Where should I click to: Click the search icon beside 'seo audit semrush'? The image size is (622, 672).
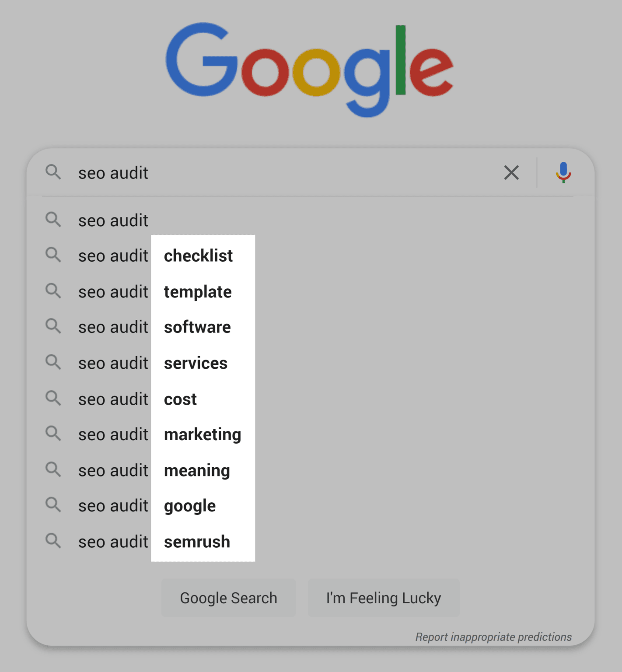coord(53,541)
